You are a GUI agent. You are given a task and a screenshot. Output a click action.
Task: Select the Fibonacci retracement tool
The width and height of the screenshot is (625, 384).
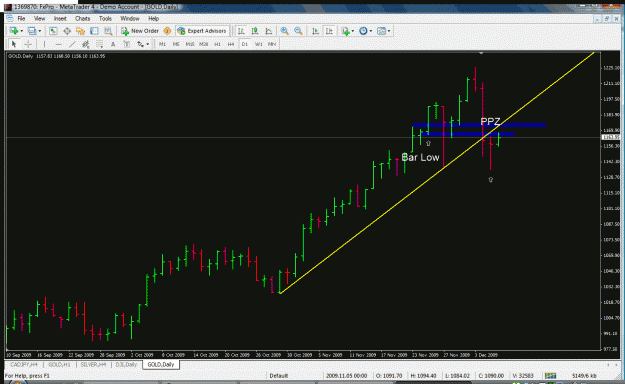(x=99, y=44)
